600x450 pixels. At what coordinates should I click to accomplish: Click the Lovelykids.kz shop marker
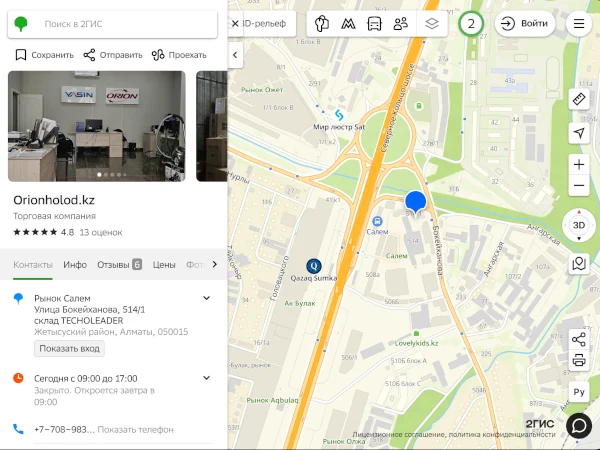point(416,334)
